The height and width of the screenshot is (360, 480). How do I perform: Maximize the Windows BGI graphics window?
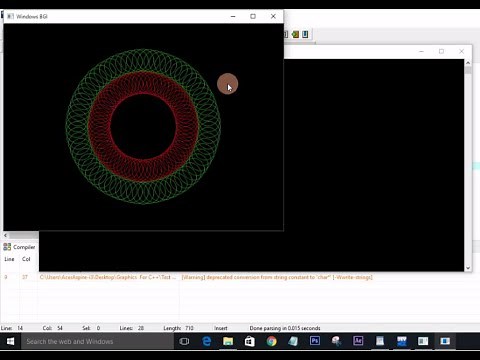click(x=253, y=16)
